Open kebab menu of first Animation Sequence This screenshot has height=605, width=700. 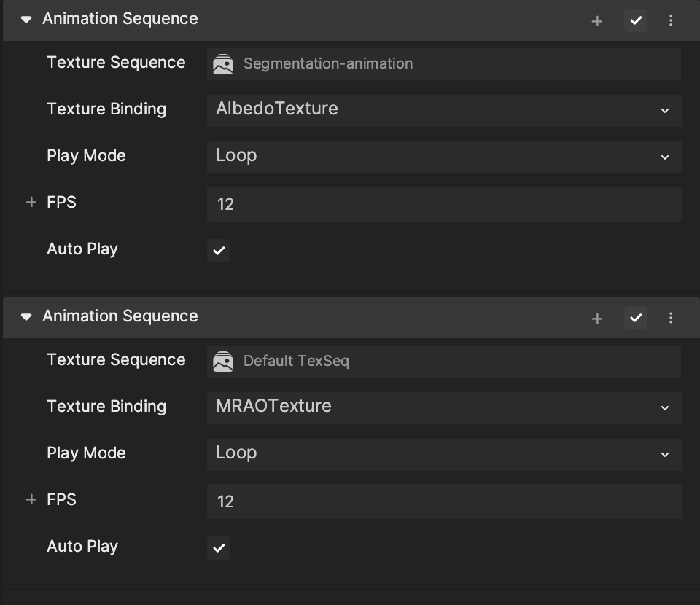[671, 21]
